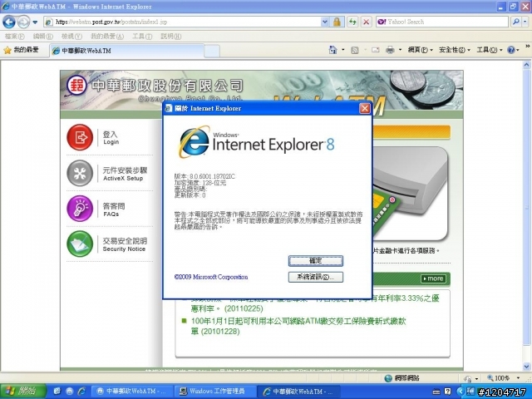
Task: Open the 工具(O) command bar menu
Action: coord(490,50)
